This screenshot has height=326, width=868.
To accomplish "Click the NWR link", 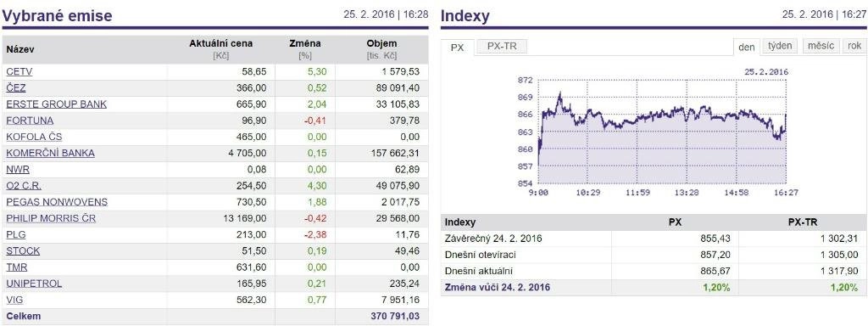I will pyautogui.click(x=18, y=170).
